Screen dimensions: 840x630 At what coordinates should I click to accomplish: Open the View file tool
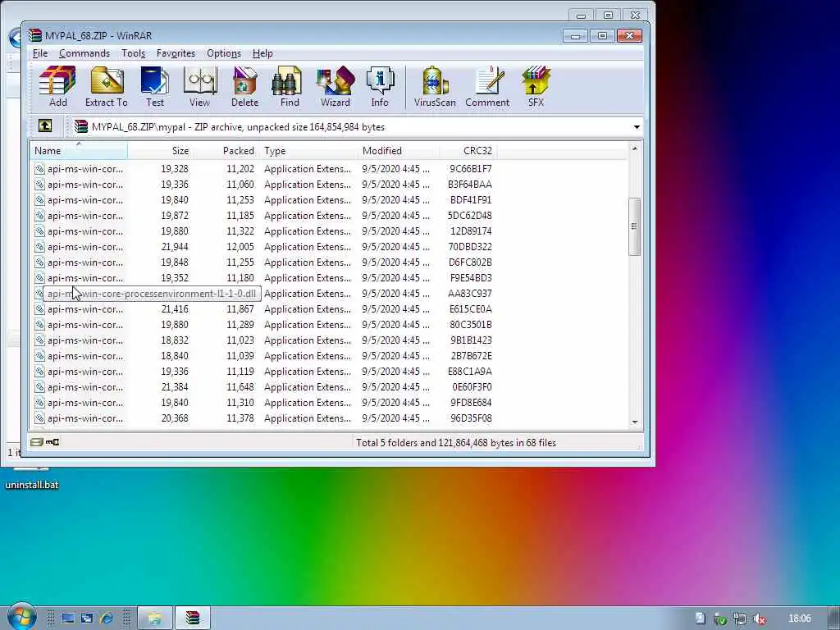199,87
